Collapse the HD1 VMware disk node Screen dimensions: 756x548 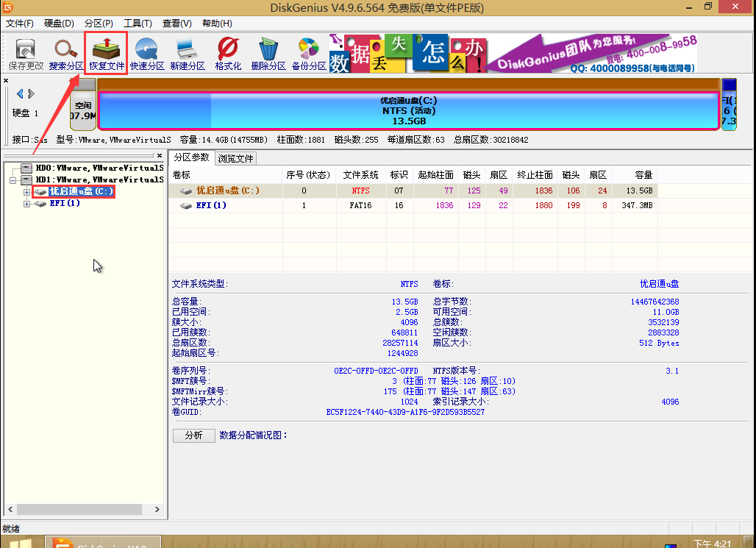click(x=13, y=179)
